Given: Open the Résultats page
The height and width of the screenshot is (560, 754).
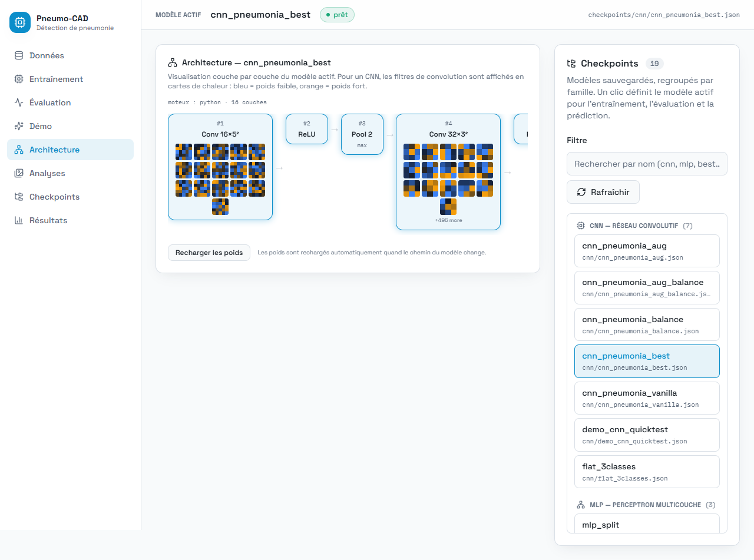Looking at the screenshot, I should coord(70,220).
